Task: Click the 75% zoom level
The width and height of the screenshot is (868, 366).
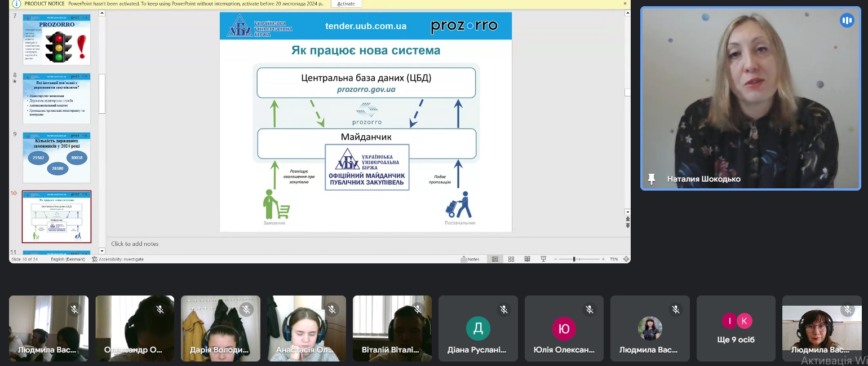Action: point(614,259)
